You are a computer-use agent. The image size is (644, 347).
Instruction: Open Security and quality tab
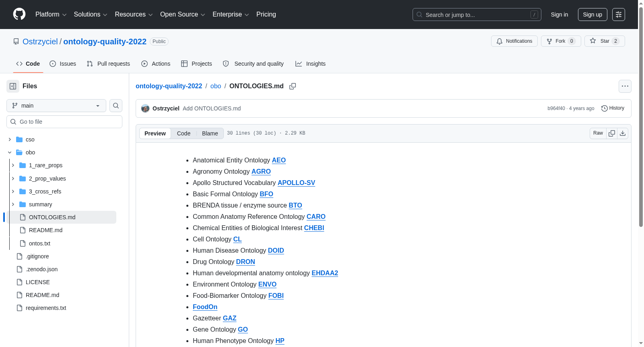(253, 64)
